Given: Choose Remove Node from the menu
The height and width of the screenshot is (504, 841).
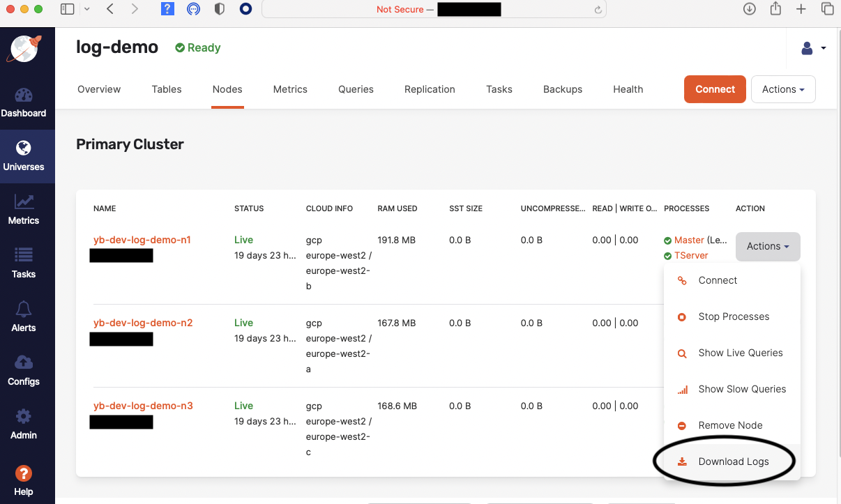Looking at the screenshot, I should click(732, 425).
